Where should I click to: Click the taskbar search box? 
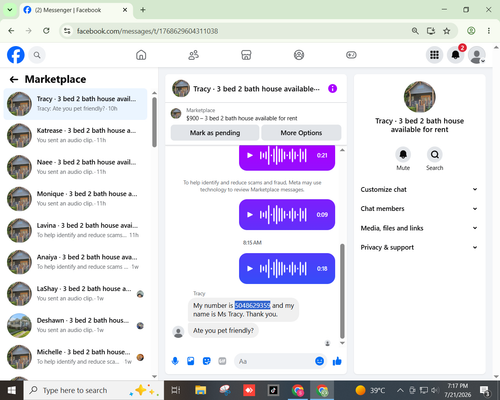[93, 390]
